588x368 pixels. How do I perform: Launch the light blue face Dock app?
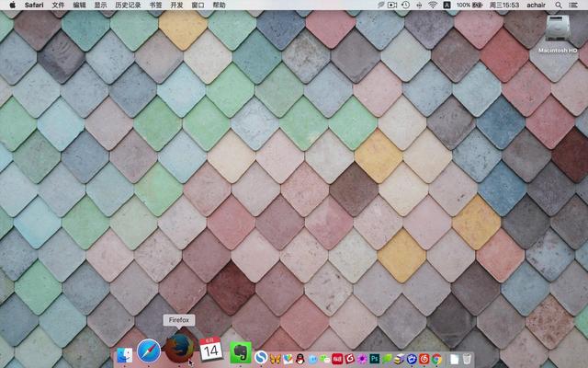(312, 360)
